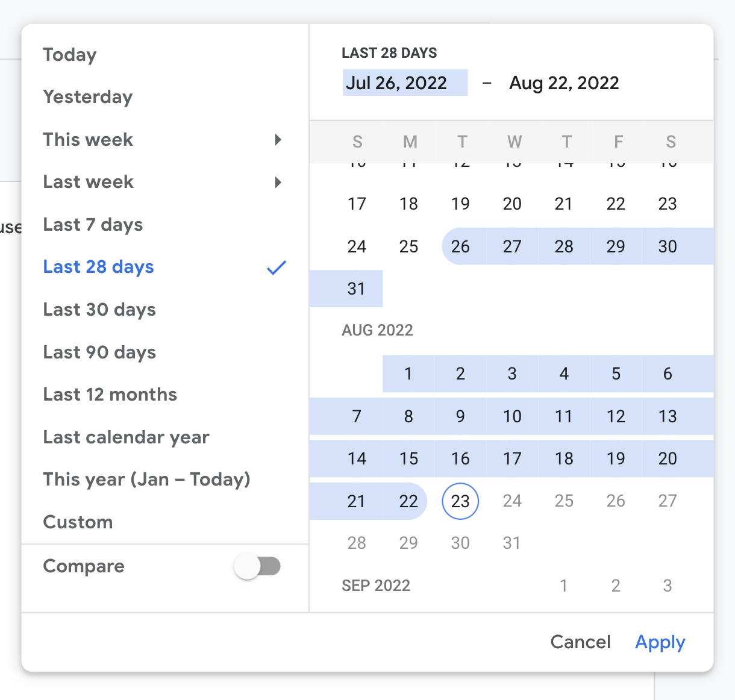
Task: Pick the Last 30 days option
Action: tap(99, 310)
